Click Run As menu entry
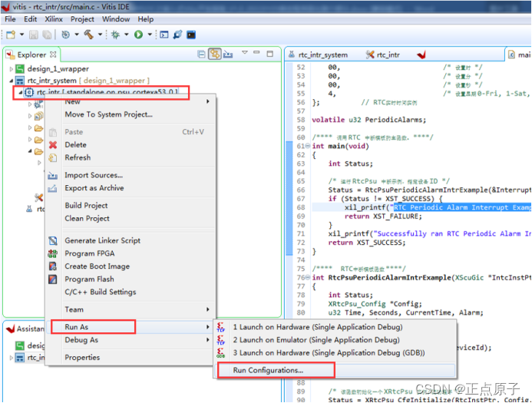The width and height of the screenshot is (532, 403). point(131,327)
